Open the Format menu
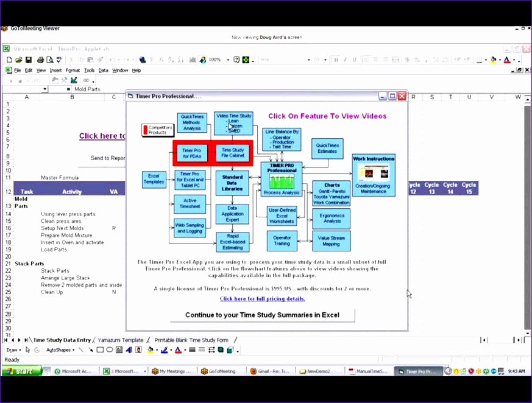 73,71
